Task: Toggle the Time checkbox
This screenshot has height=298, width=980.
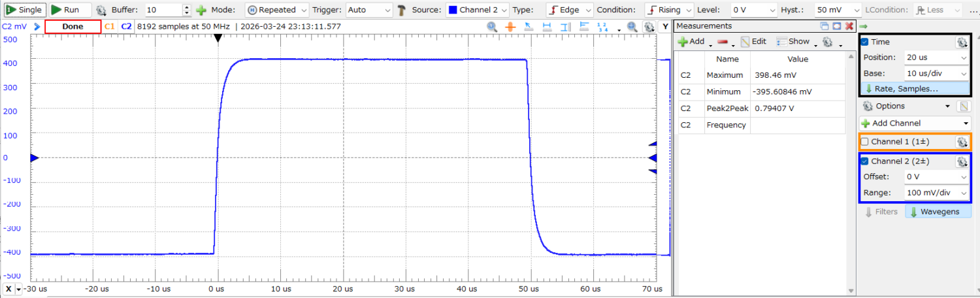Action: (865, 42)
